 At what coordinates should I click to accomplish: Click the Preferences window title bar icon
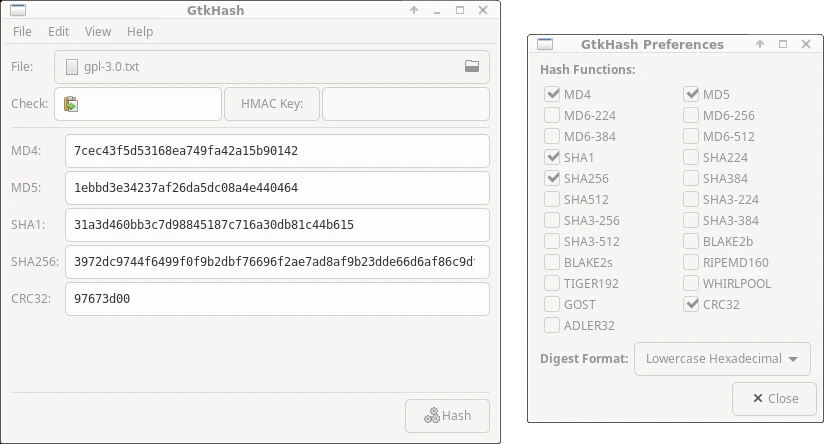coord(545,44)
